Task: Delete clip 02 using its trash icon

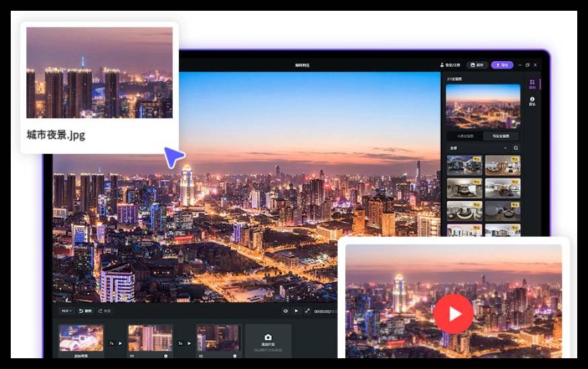Action: (x=235, y=356)
